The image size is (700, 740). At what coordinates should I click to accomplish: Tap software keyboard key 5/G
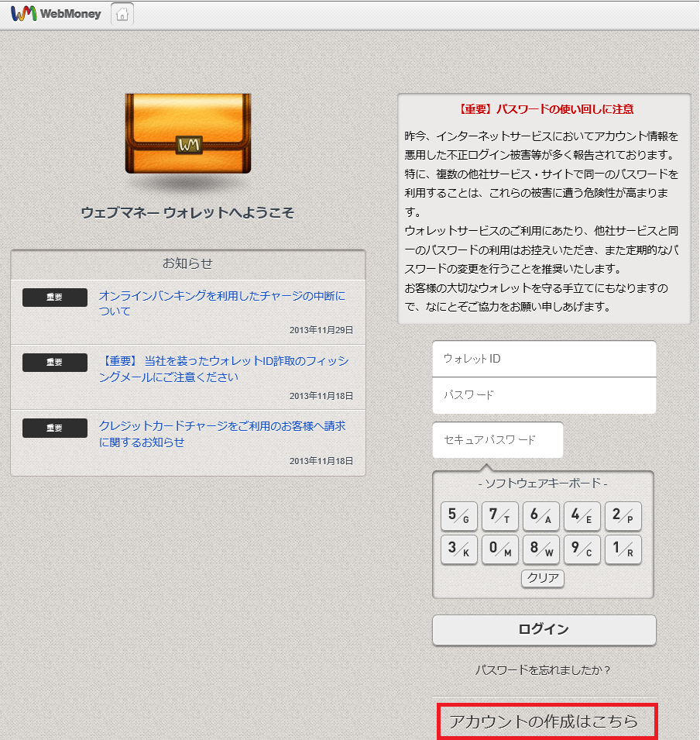pyautogui.click(x=459, y=516)
